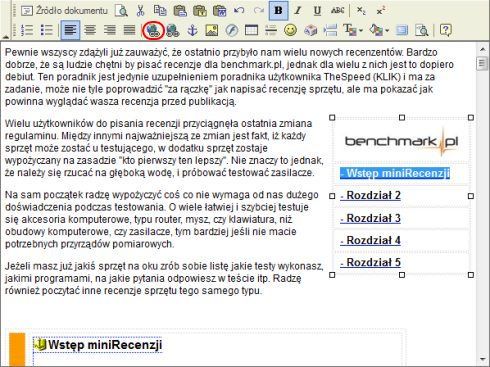Insert a page break

330,31
